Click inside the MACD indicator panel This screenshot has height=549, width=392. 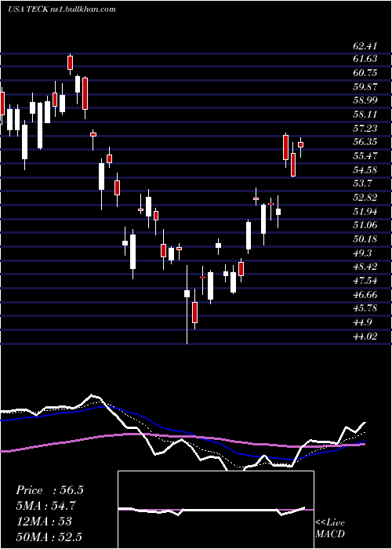[216, 510]
